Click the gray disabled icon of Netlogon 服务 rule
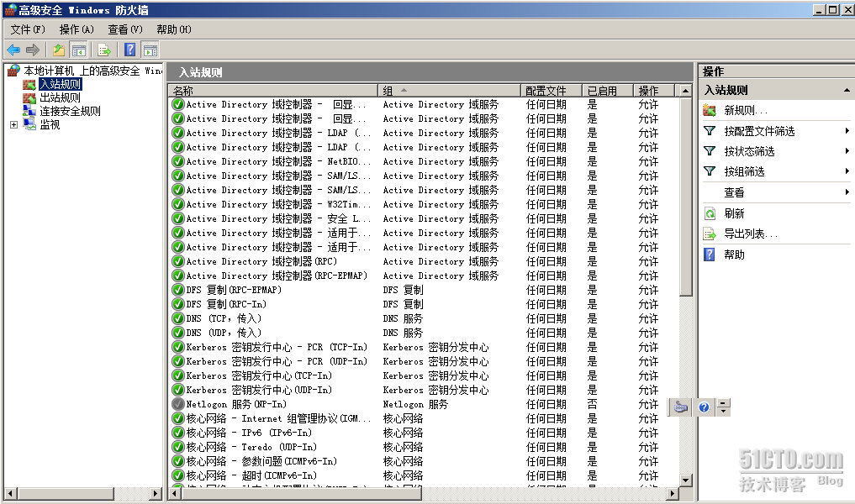855x504 pixels. coord(177,404)
